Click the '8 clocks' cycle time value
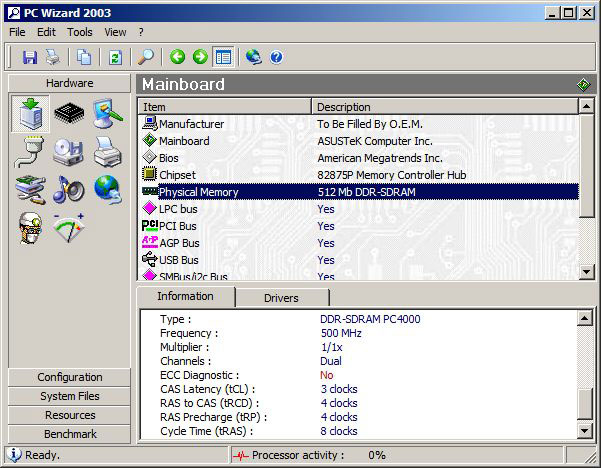 coord(339,431)
